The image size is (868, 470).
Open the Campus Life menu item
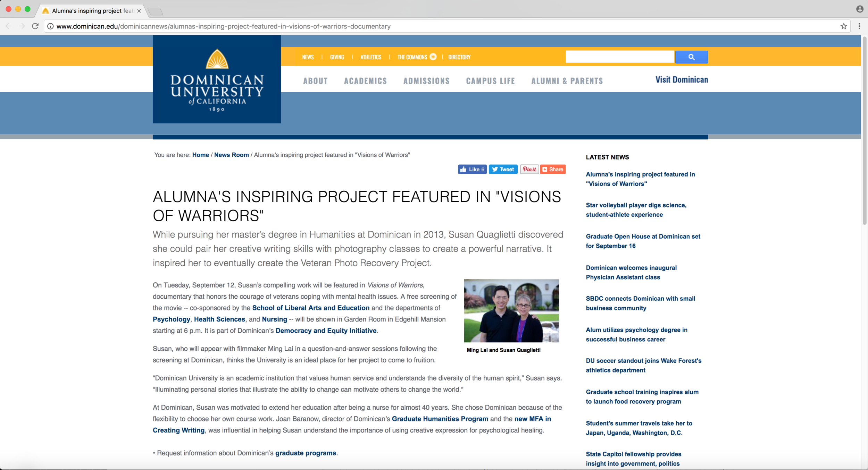pyautogui.click(x=490, y=81)
